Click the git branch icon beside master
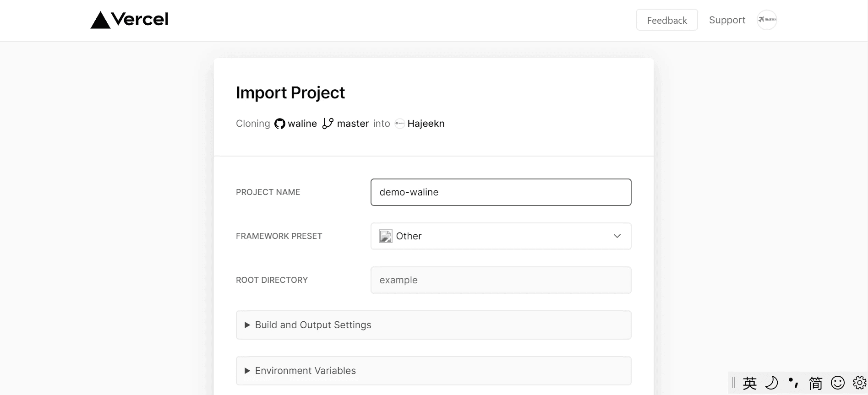 pyautogui.click(x=328, y=124)
